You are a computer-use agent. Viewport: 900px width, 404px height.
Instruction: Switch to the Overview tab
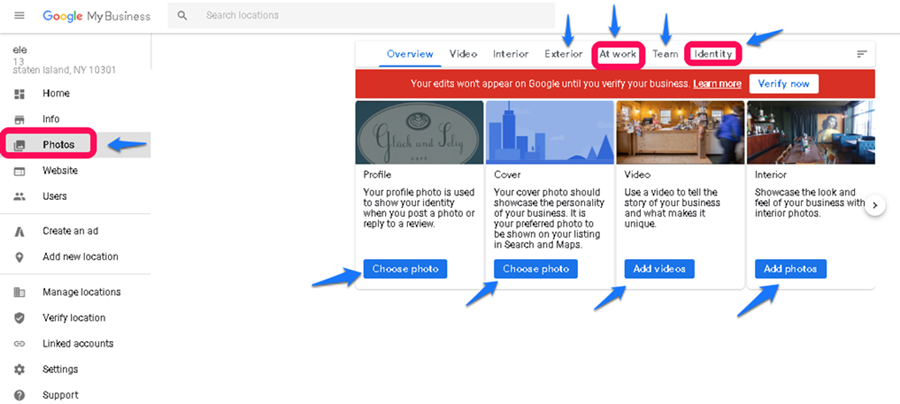(410, 54)
